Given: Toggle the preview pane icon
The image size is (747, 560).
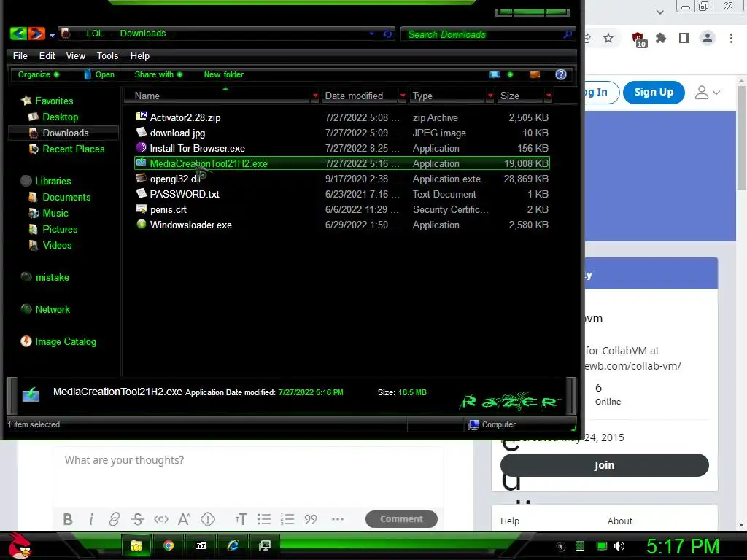Looking at the screenshot, I should point(535,74).
